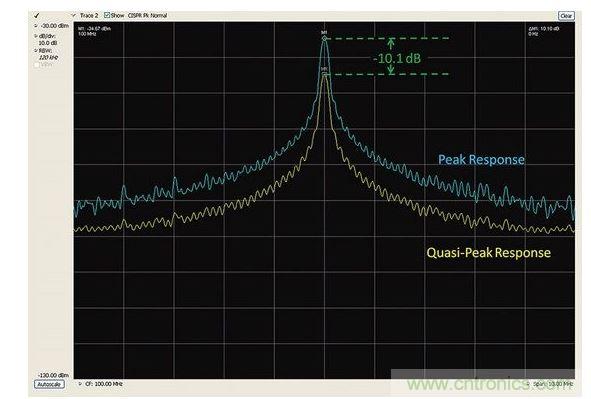
Task: Click the -130.00 dBm bottom level value
Action: click(x=53, y=375)
